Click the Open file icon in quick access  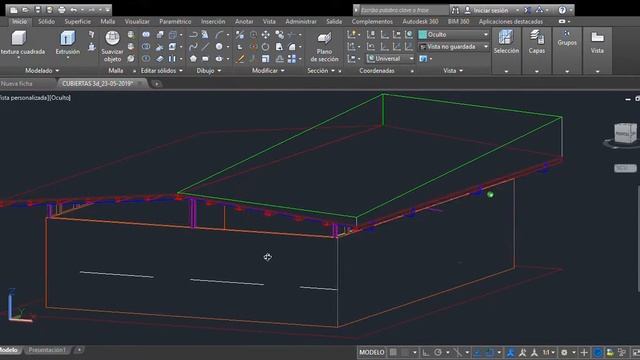pyautogui.click(x=25, y=10)
